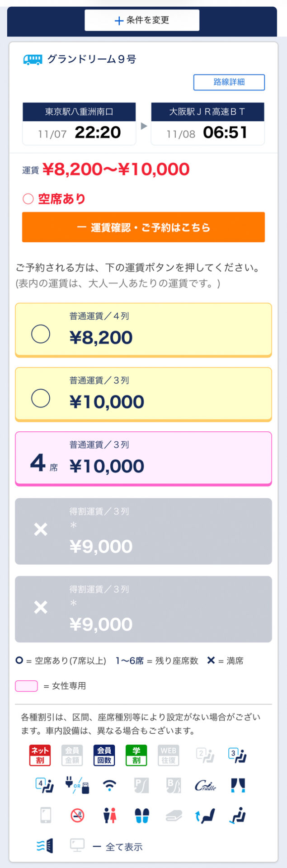Click the 会員回数 member ticket icon
The height and width of the screenshot is (868, 287).
(104, 755)
